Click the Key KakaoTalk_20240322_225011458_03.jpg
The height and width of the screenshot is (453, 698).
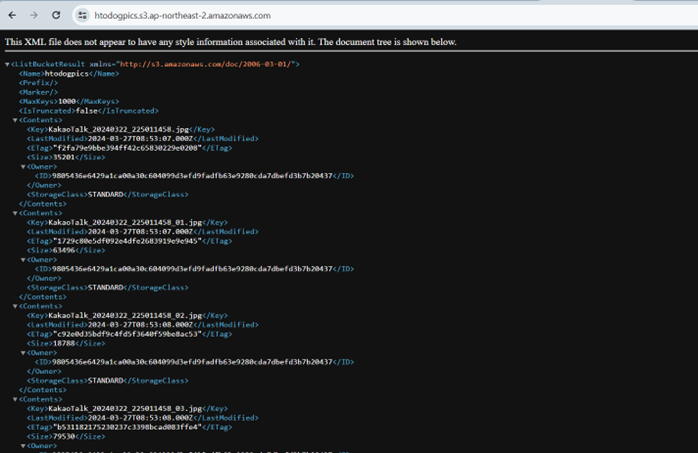click(125, 409)
